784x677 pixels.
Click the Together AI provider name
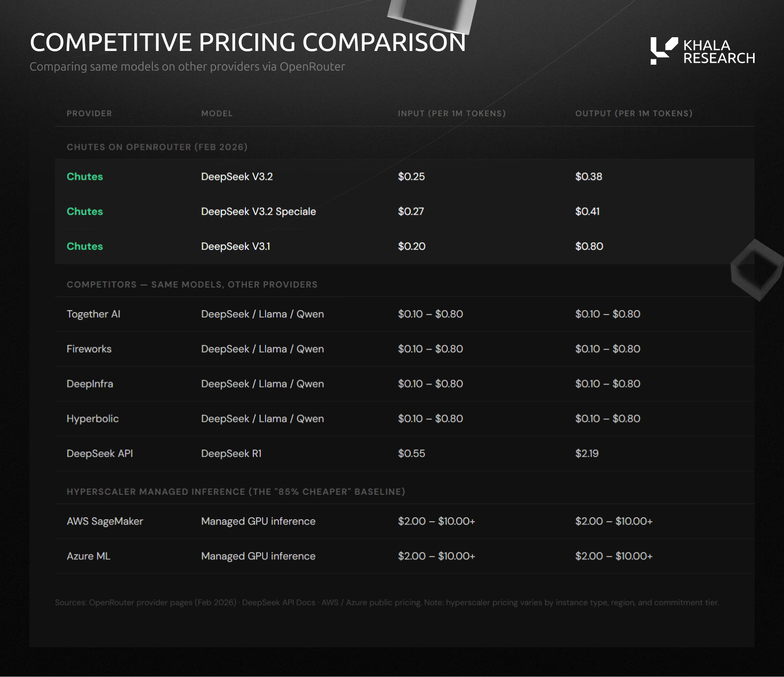point(93,314)
